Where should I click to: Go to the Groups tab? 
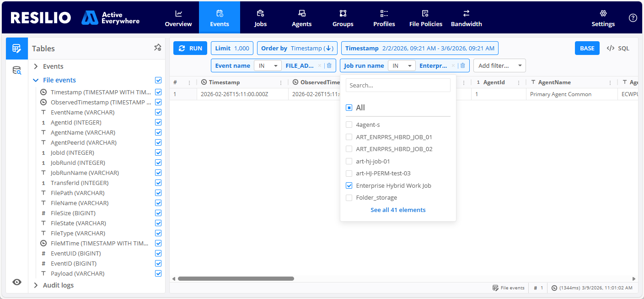point(343,18)
